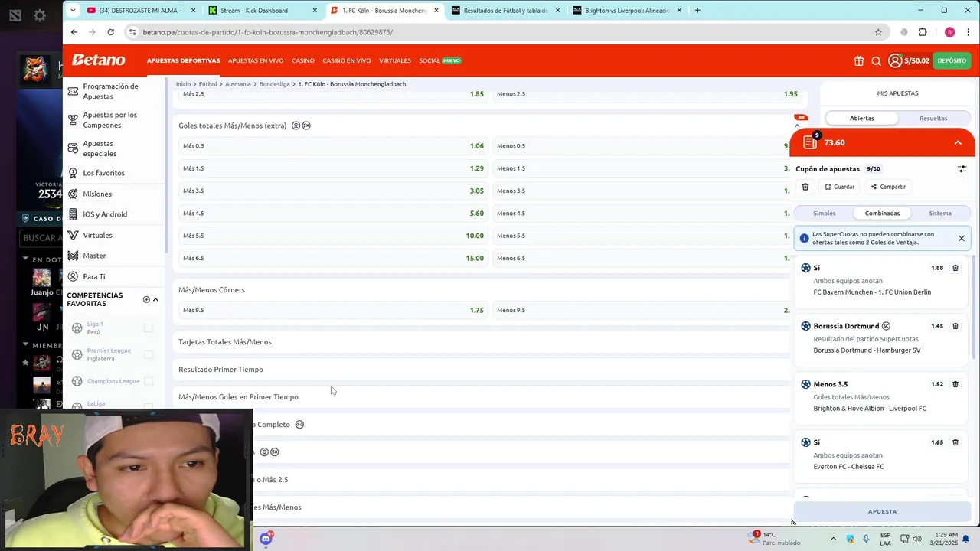Open Misiones in the left sidebar
The height and width of the screenshot is (551, 980).
pyautogui.click(x=97, y=194)
